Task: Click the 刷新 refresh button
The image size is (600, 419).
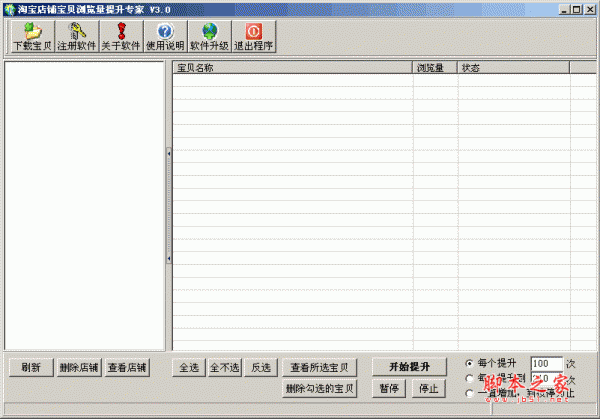Action: pyautogui.click(x=31, y=367)
